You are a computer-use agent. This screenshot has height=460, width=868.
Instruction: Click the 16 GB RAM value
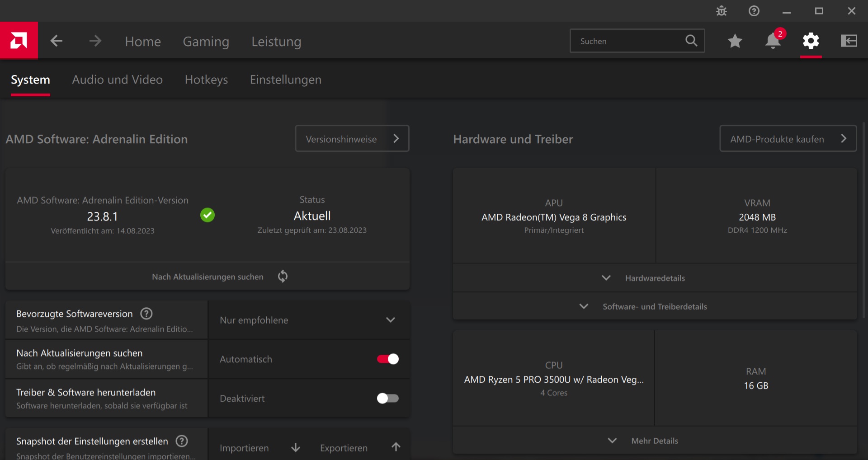[x=756, y=385]
